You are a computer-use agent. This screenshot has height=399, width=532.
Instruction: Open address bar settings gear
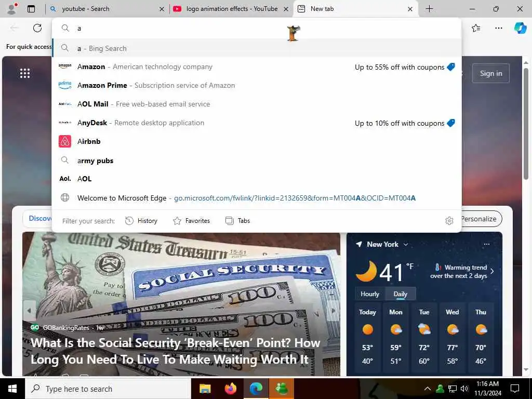tap(449, 221)
